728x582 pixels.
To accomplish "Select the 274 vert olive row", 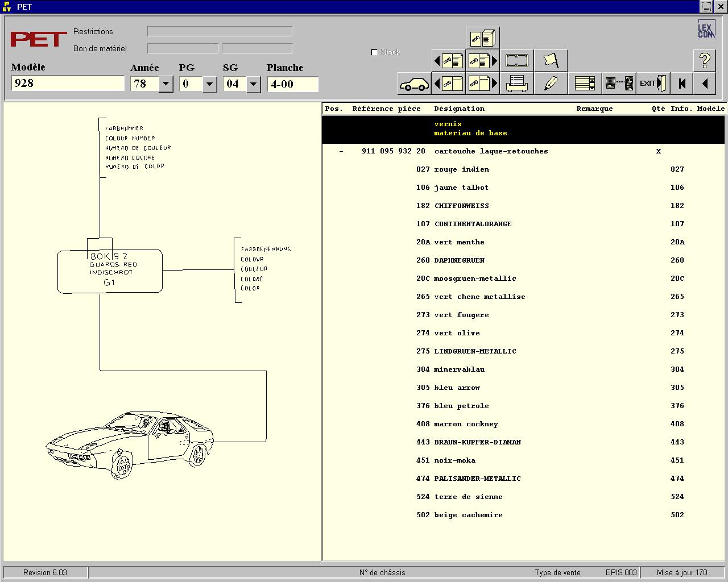I will 523,333.
